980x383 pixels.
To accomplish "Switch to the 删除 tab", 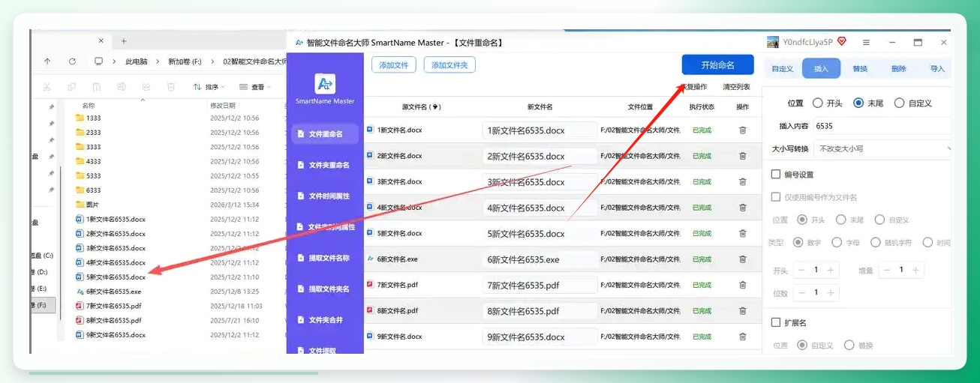I will pos(899,69).
